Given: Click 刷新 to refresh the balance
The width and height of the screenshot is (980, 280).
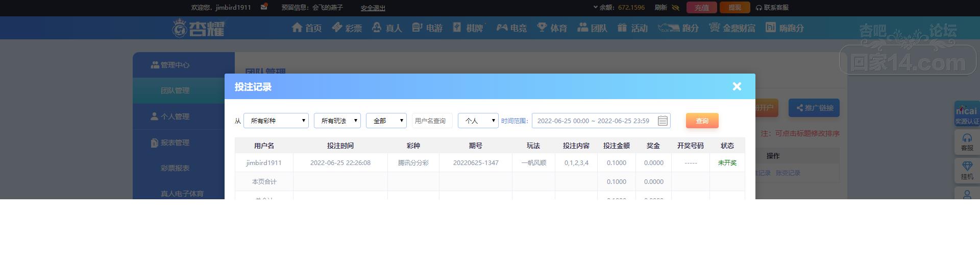Looking at the screenshot, I should [660, 7].
